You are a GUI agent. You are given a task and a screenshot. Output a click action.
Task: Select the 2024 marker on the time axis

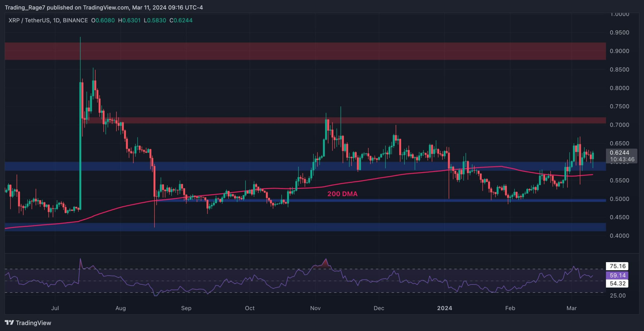click(x=445, y=308)
